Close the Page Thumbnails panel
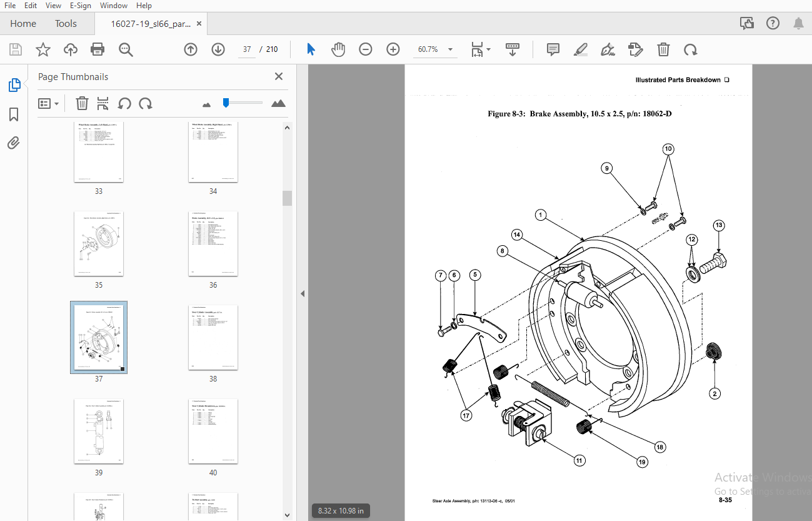The width and height of the screenshot is (812, 521). pyautogui.click(x=279, y=76)
